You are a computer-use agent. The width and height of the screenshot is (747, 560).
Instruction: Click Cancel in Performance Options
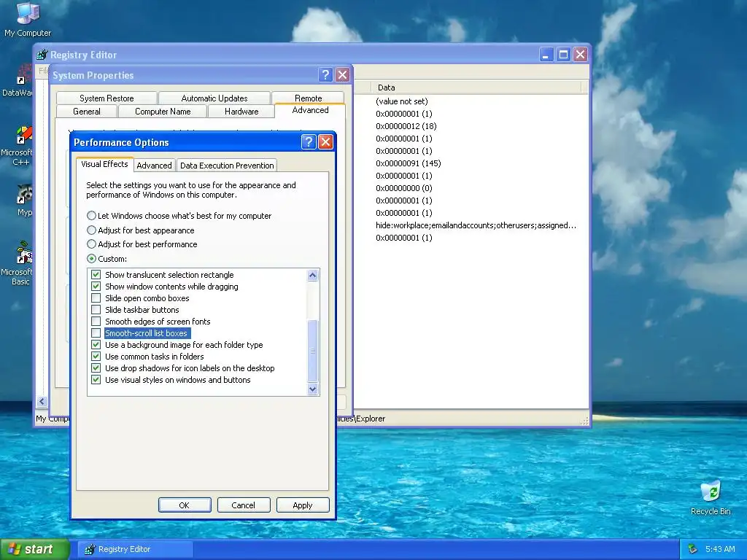(244, 505)
